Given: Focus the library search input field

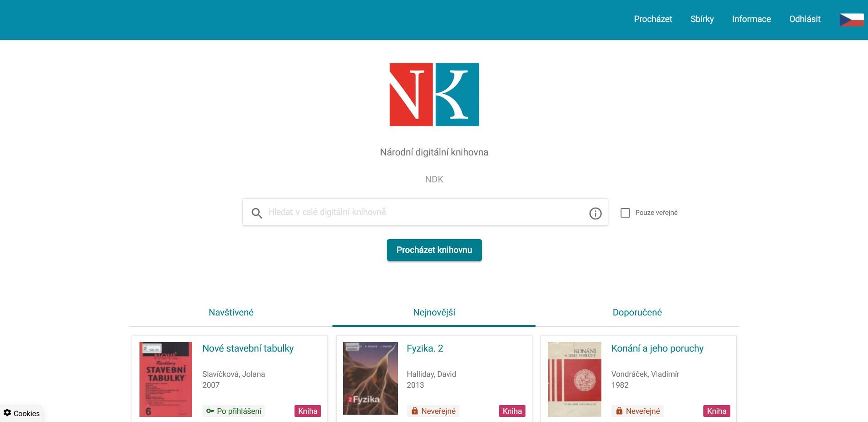Looking at the screenshot, I should [425, 212].
